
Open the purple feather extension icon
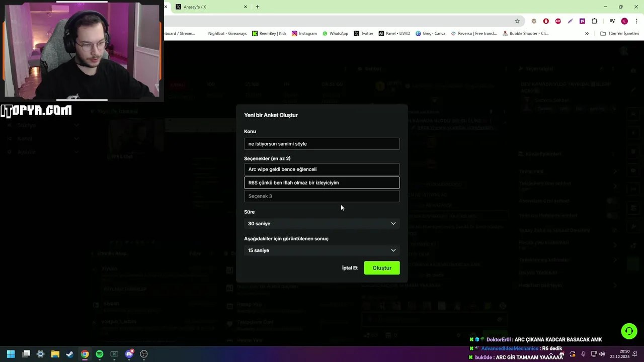pos(570,21)
